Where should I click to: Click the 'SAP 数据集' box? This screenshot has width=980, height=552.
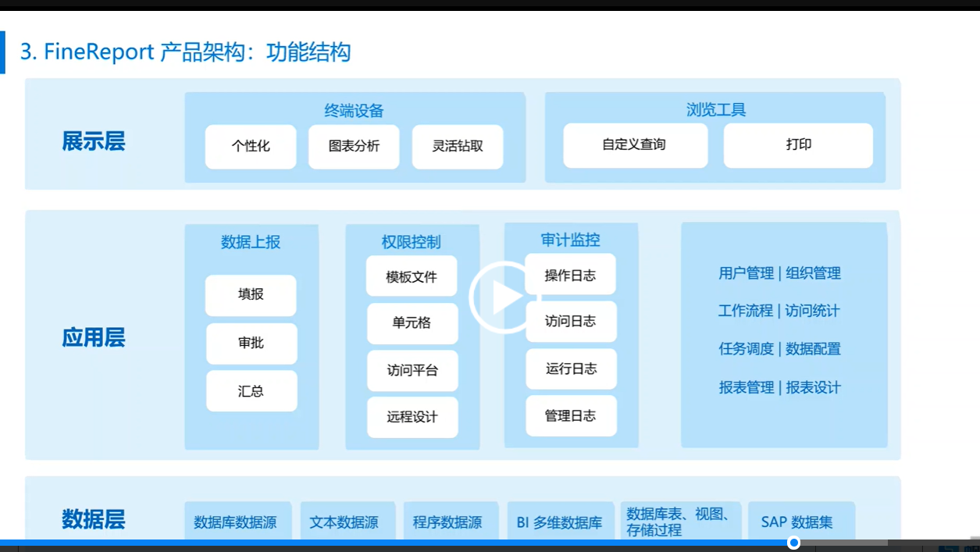tap(802, 522)
